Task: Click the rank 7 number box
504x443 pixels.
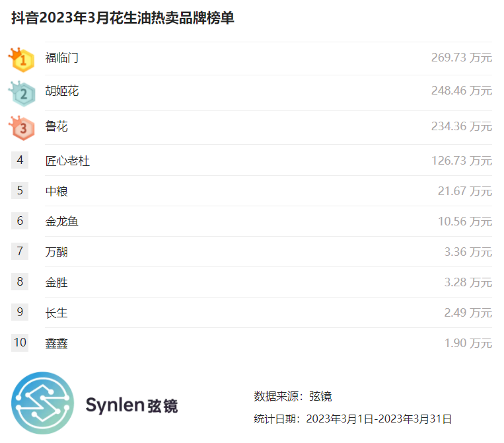Action: point(20,251)
